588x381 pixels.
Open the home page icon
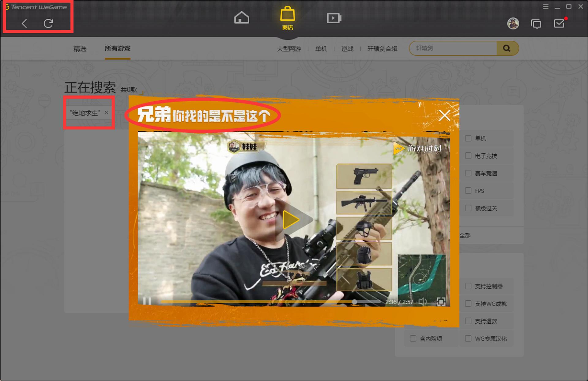coord(241,18)
